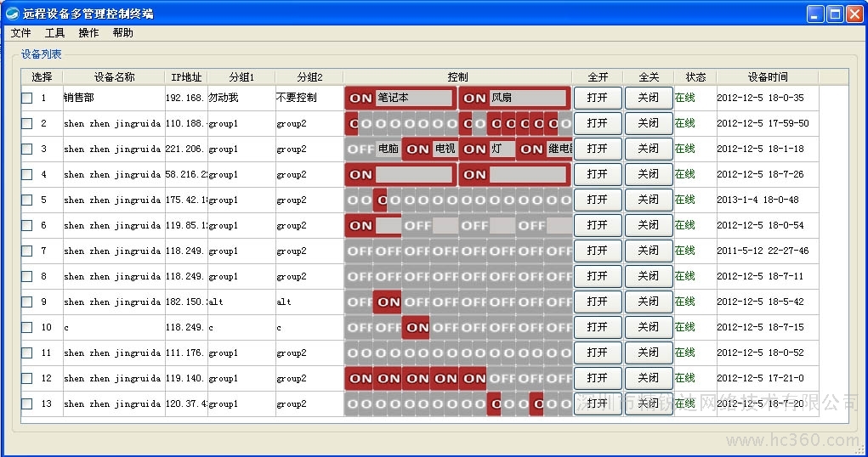Select the checkbox of device row 2

point(26,123)
